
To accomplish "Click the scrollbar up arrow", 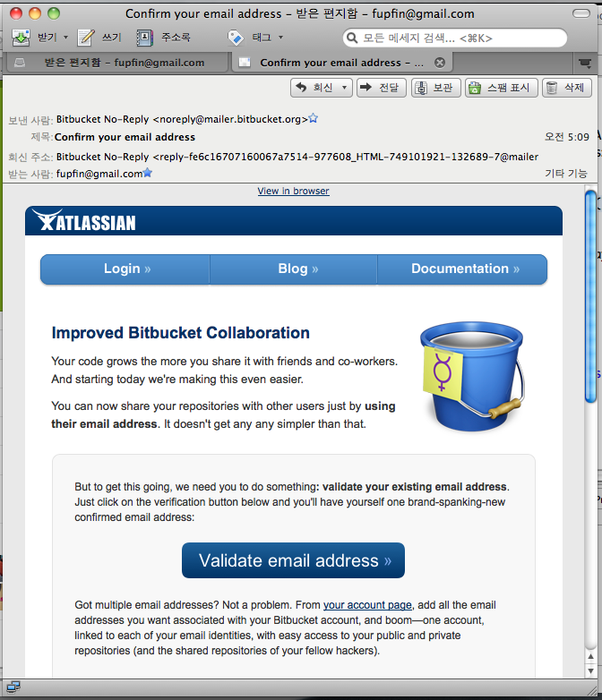I will pyautogui.click(x=591, y=656).
